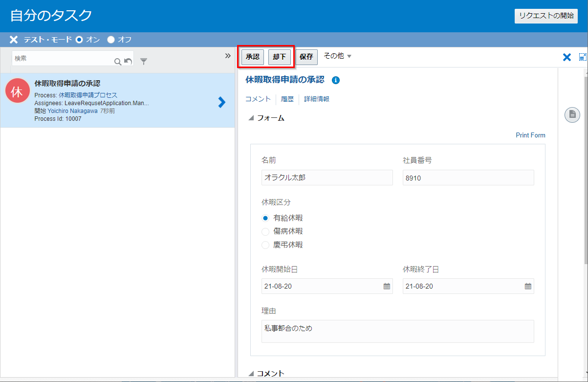This screenshot has width=588, height=382.
Task: Select 傷病休暇 leave type
Action: [x=265, y=231]
